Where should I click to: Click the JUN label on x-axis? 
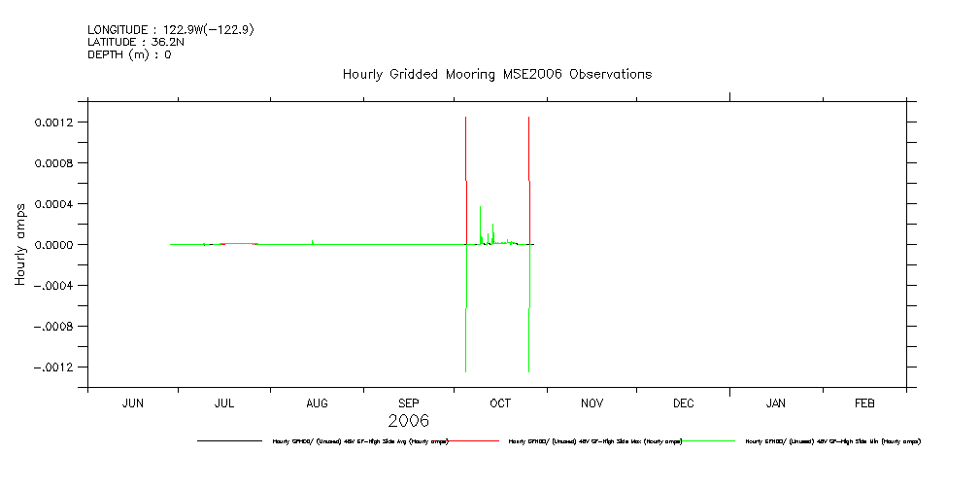pos(133,402)
